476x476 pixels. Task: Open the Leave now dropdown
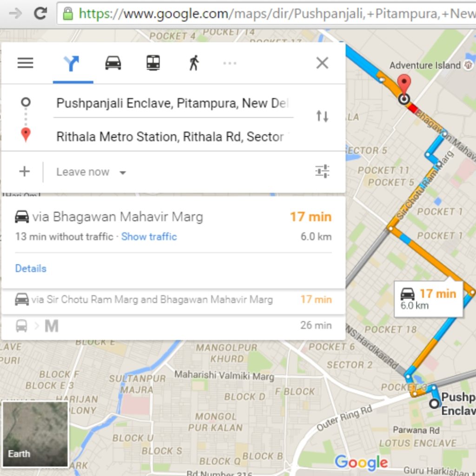tap(91, 172)
